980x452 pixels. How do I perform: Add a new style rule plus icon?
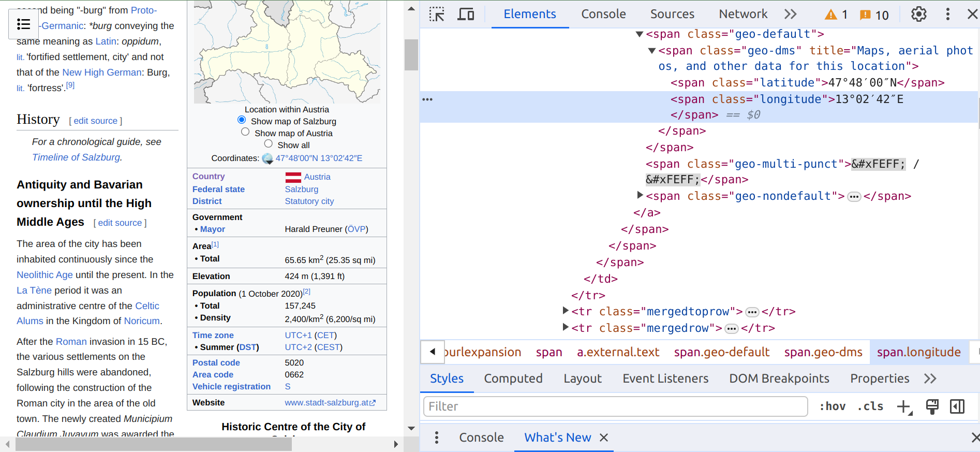904,407
